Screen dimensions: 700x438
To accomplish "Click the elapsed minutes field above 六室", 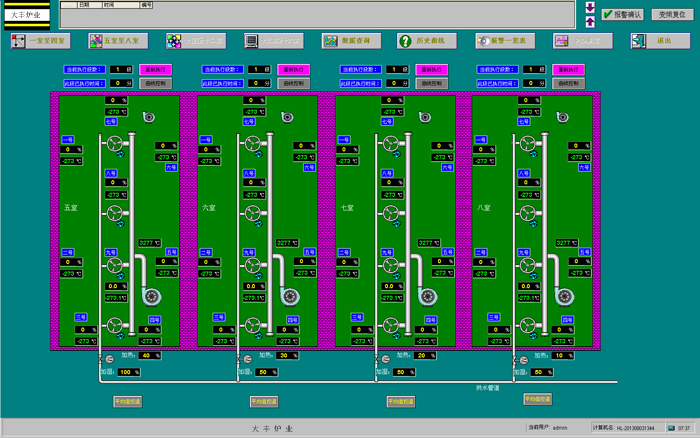I will pyautogui.click(x=259, y=83).
